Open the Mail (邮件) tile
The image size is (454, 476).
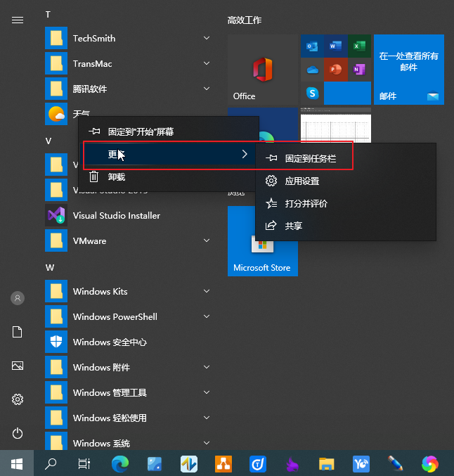[x=409, y=70]
